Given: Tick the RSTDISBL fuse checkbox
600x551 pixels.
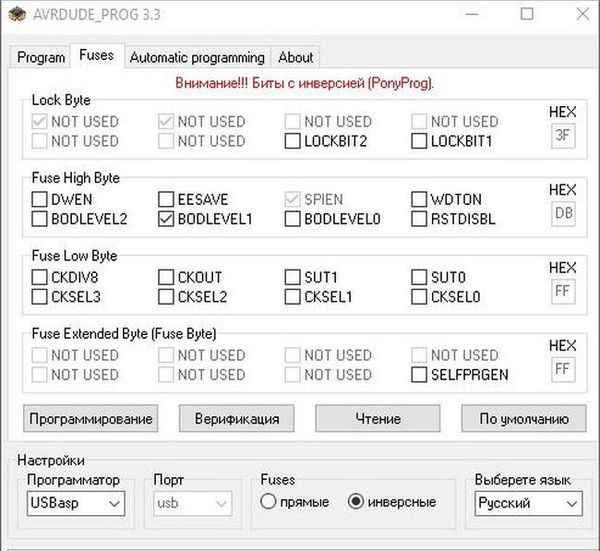Looking at the screenshot, I should click(x=419, y=218).
